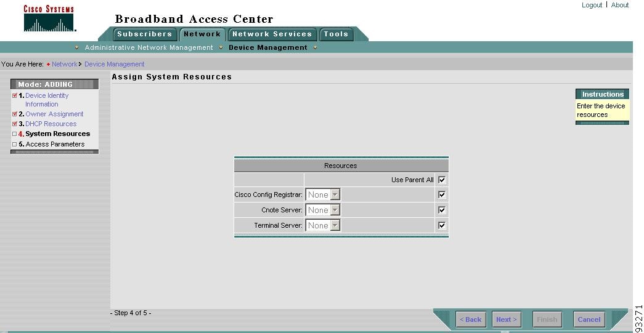Screen dimensions: 644x333
Task: Toggle Cisco Config Registrar parent checkbox
Action: pos(442,195)
